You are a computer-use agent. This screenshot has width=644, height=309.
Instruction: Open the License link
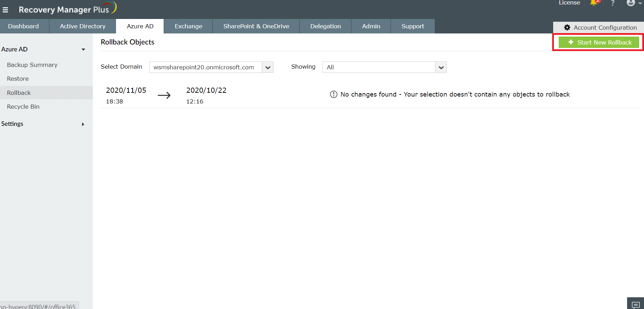click(569, 3)
